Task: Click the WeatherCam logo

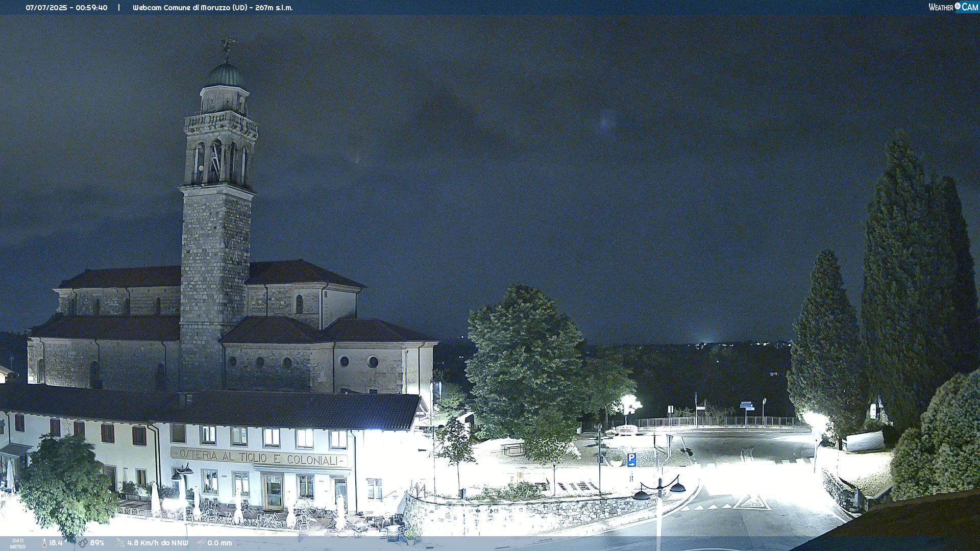Action: tap(953, 7)
